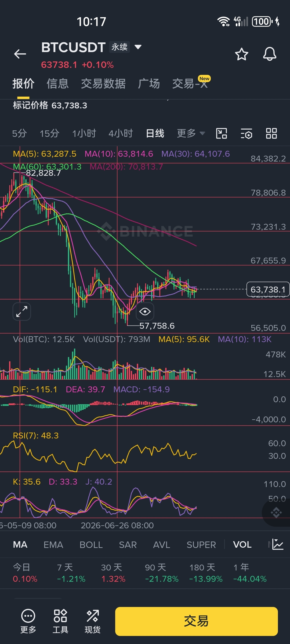
Task: Tap floating Binance assistant icon
Action: pos(276,513)
